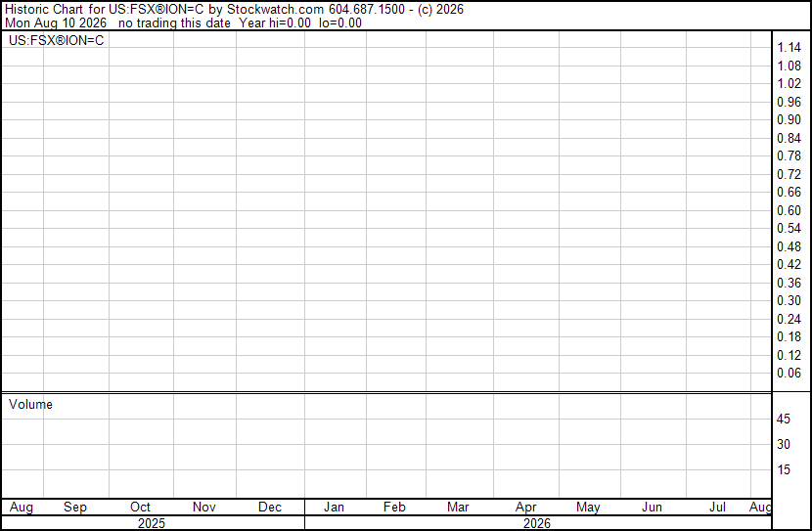Image resolution: width=812 pixels, height=531 pixels.
Task: Click the 0.48 price axis value
Action: point(789,246)
